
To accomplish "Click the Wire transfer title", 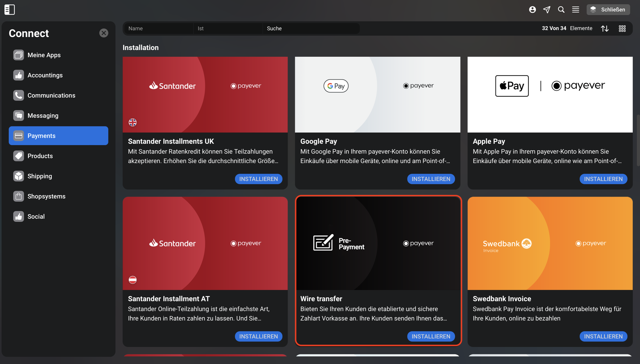I will pos(321,299).
